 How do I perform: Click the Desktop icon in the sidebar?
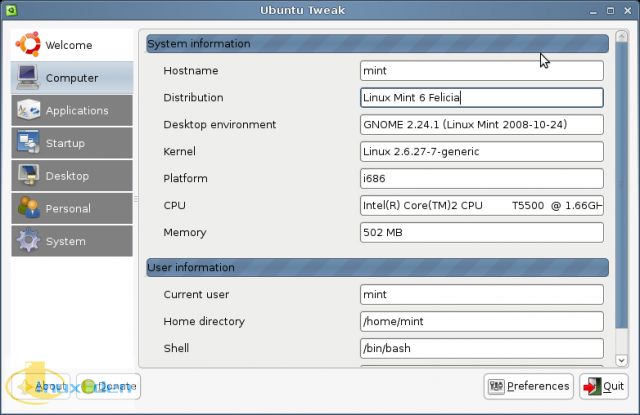pos(28,175)
